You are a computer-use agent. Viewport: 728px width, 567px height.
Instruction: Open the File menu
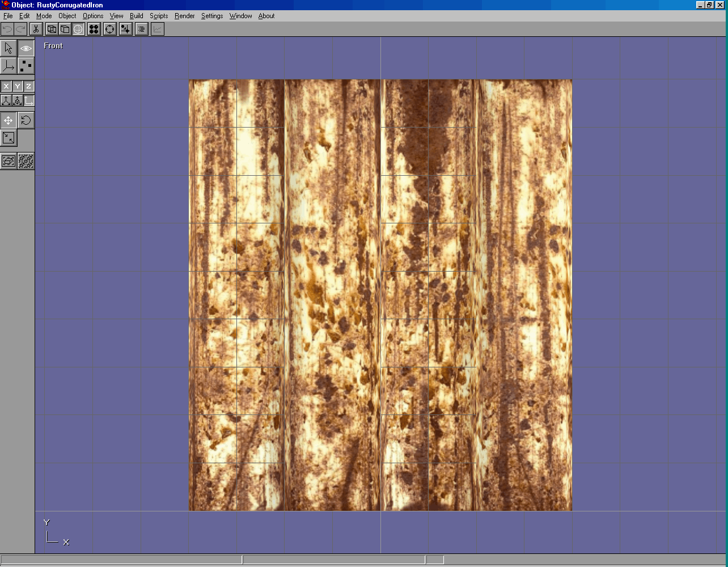click(8, 16)
